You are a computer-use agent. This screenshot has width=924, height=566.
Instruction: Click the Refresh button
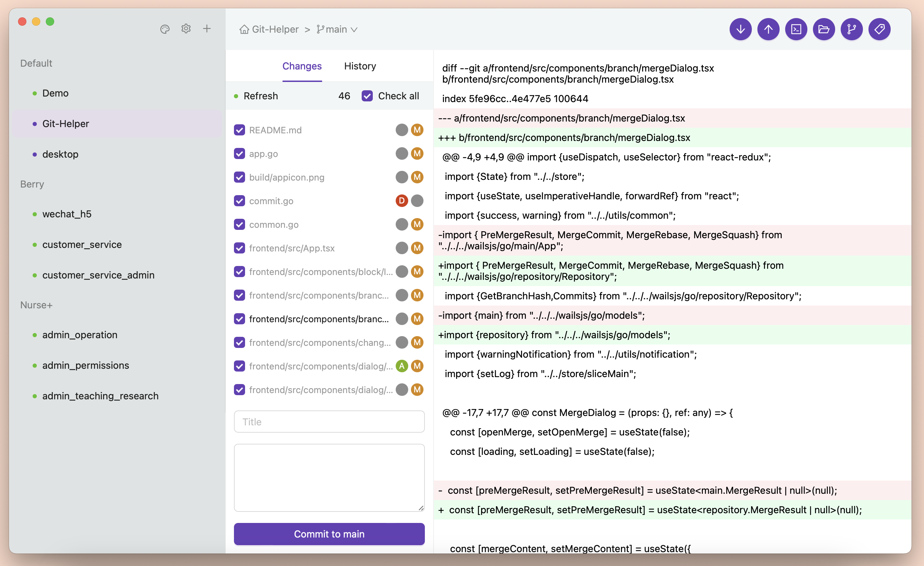260,96
